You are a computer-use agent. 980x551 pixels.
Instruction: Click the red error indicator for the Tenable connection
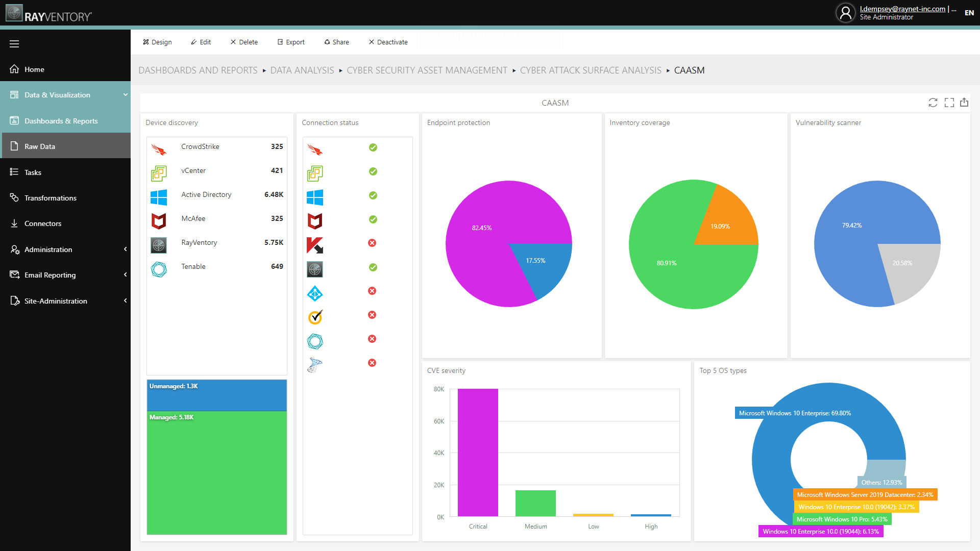pyautogui.click(x=372, y=339)
